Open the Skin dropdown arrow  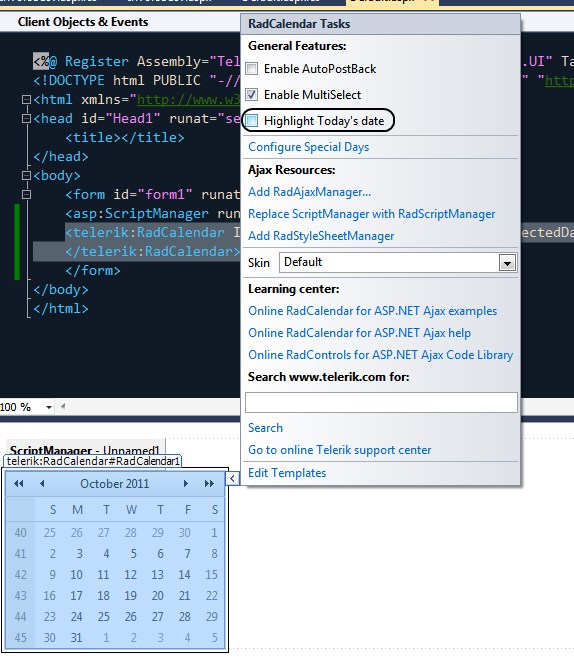tap(507, 263)
